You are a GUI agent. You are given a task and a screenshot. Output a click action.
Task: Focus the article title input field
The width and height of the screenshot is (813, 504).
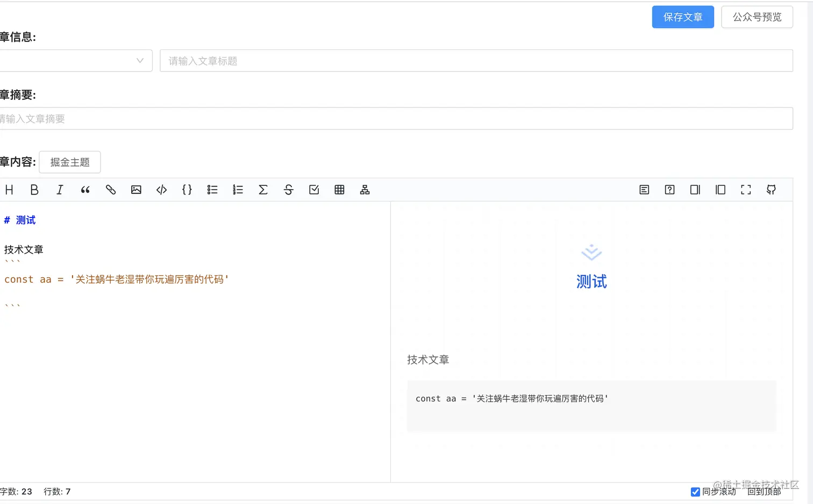pos(476,61)
